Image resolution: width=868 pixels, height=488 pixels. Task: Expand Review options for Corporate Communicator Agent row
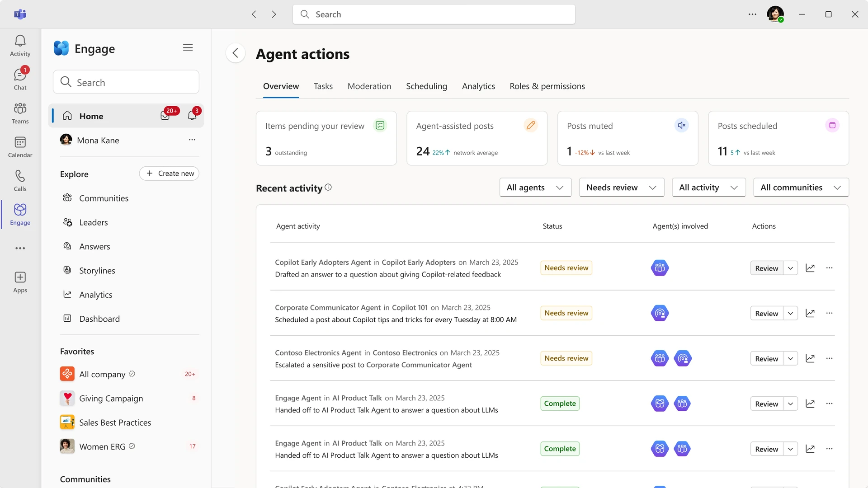point(790,313)
